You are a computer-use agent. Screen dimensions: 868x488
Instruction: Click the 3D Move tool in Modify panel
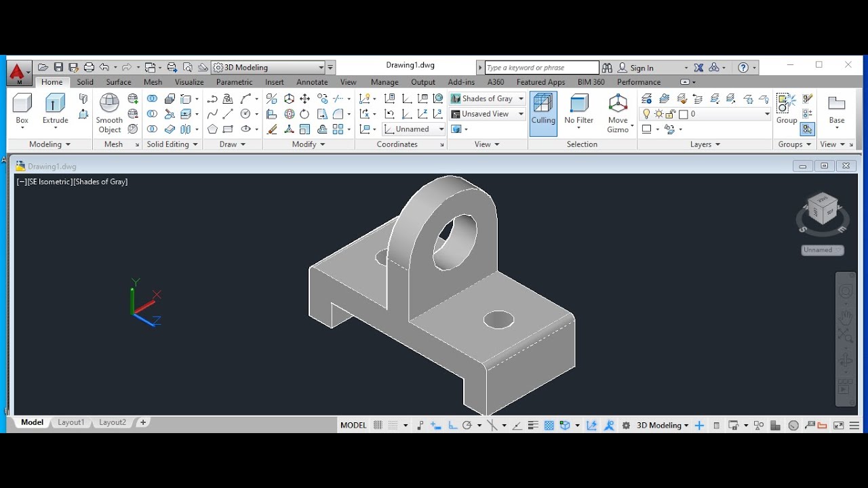pos(290,99)
